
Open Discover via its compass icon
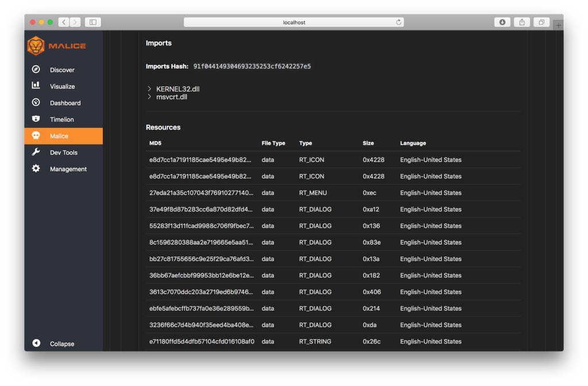pyautogui.click(x=36, y=69)
